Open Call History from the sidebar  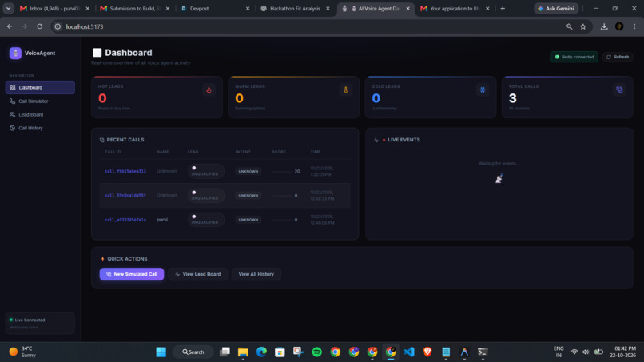(40, 128)
